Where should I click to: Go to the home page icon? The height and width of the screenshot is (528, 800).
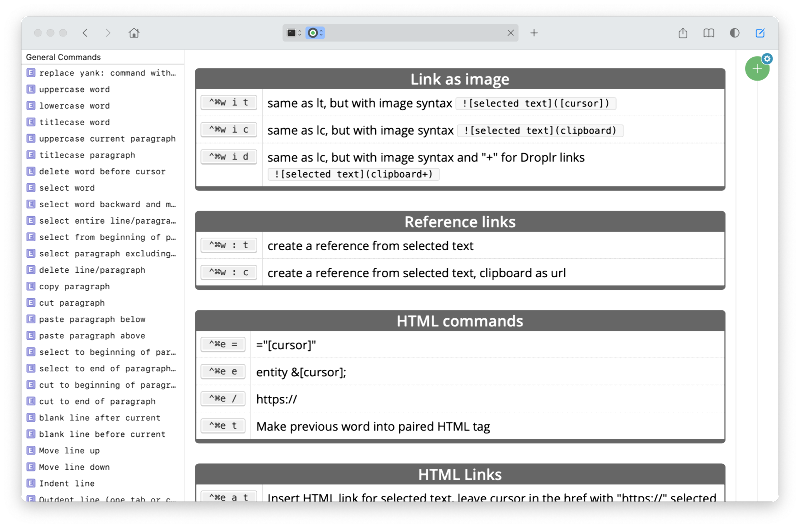pos(134,33)
